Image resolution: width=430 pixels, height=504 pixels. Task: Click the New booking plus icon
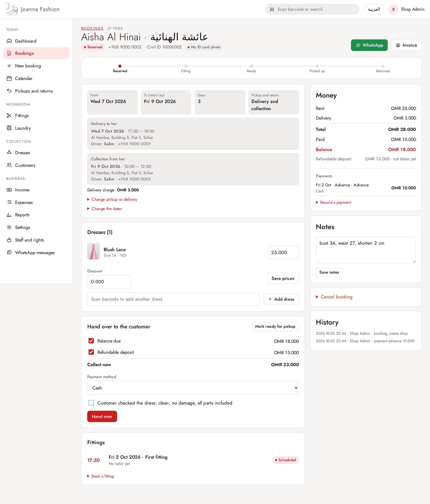[9, 66]
